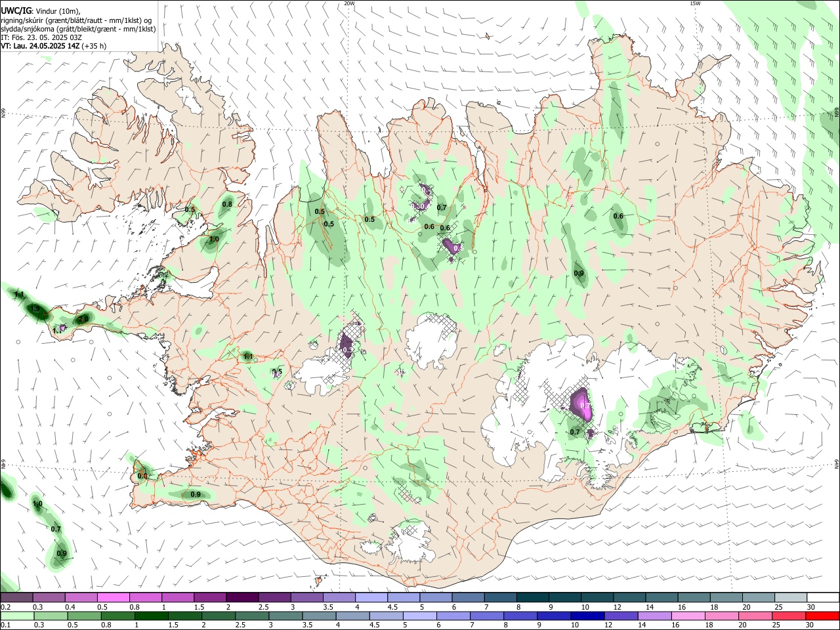Select the 'slydda/snjókoma' legend description line

78,29
